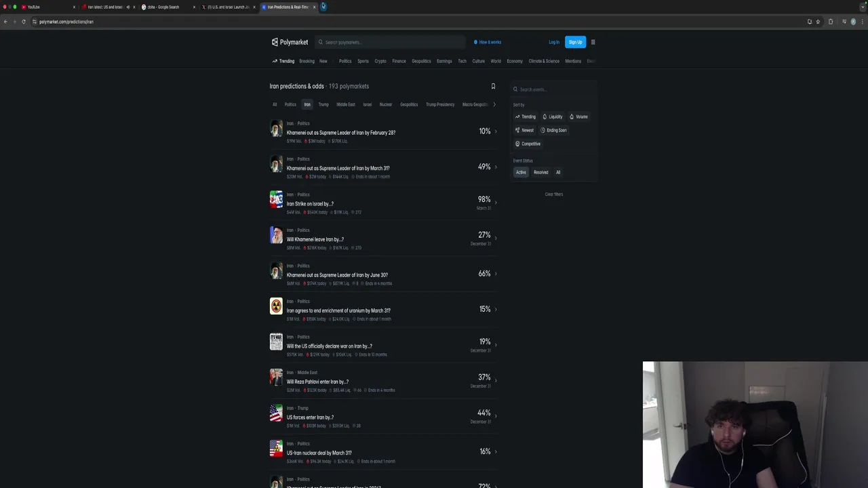Open the Breaking navigation item

(x=307, y=61)
